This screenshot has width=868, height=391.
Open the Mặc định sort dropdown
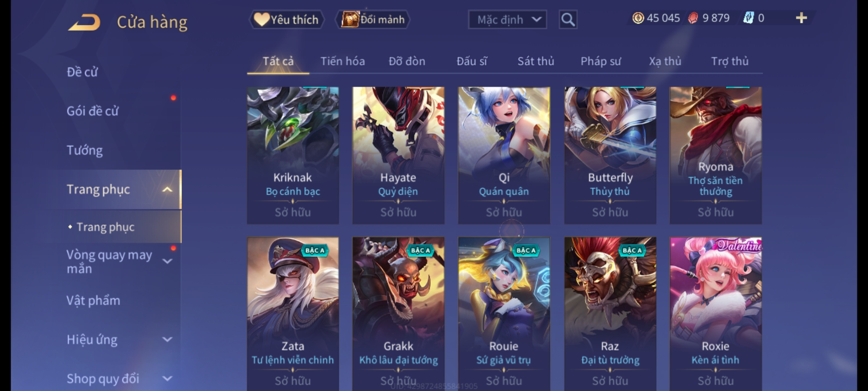pyautogui.click(x=507, y=20)
